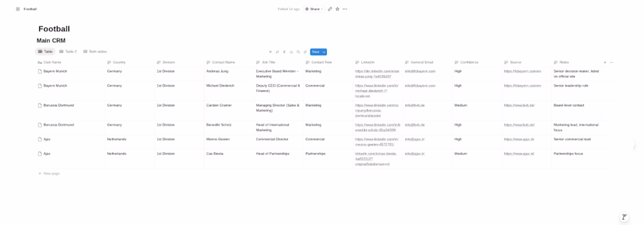Image resolution: width=644 pixels, height=225 pixels.
Task: Open page icon of Dortmund Carsten Cramer row
Action: pos(40,105)
